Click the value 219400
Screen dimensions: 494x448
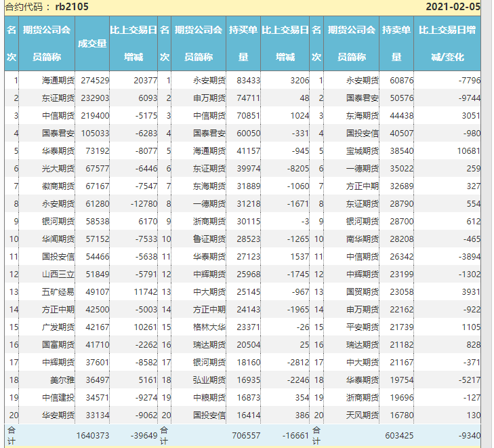tap(95, 116)
